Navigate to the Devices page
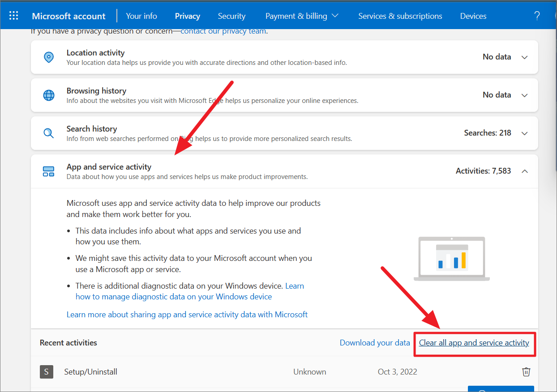 tap(473, 16)
